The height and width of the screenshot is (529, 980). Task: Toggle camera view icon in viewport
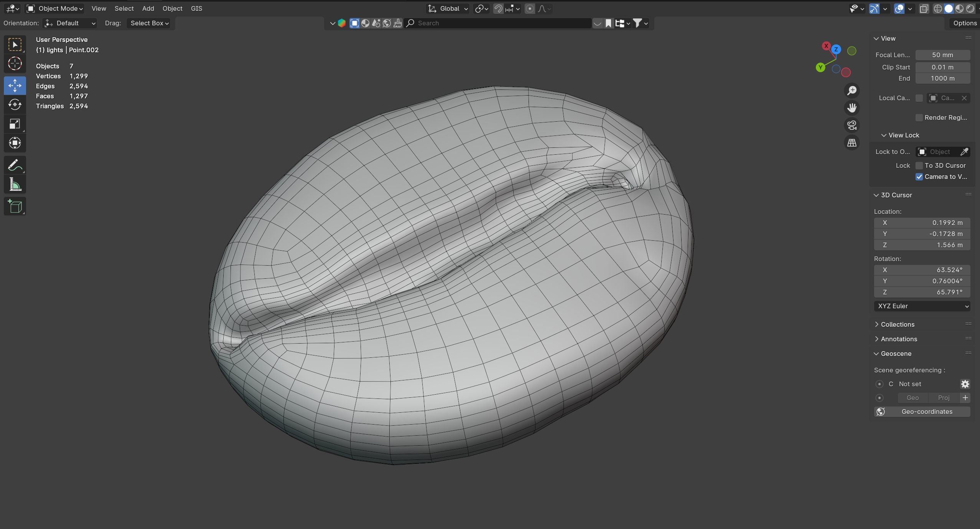pos(852,125)
